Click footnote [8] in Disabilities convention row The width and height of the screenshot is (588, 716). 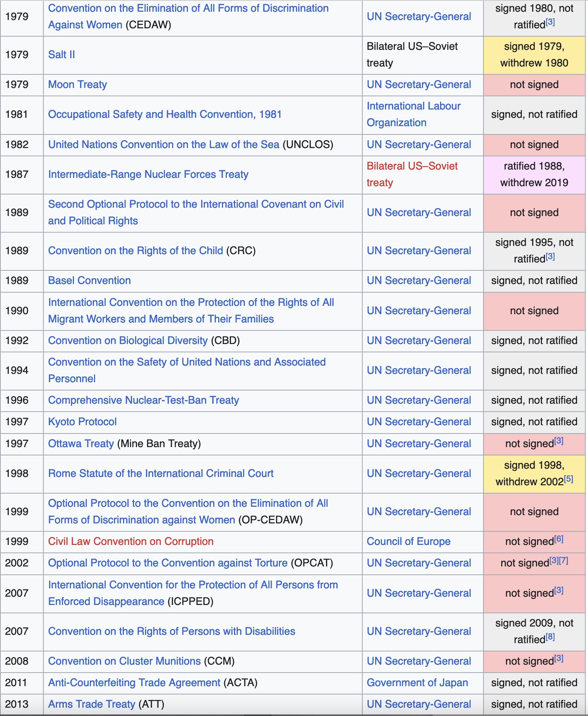550,637
